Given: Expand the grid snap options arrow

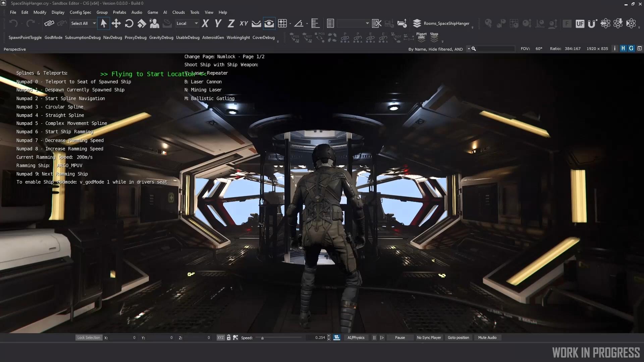Looking at the screenshot, I should (290, 24).
